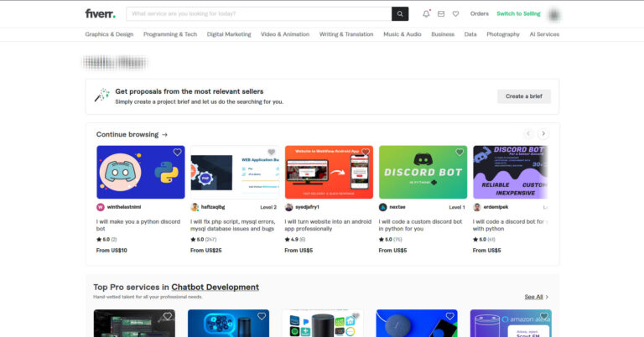Open first Top Pro chatbot gig thumbnail
This screenshot has width=644, height=337.
coord(134,324)
